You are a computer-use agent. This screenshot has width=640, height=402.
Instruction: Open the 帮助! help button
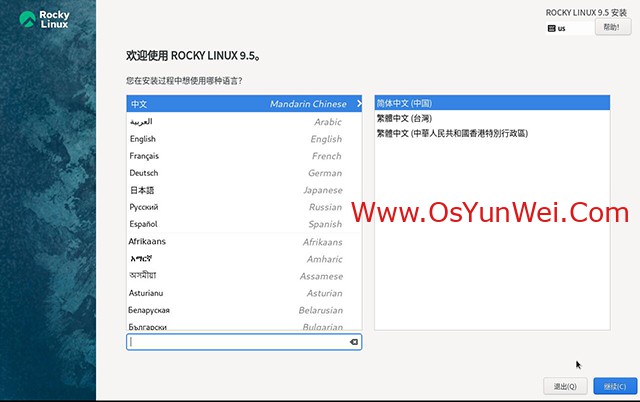(x=613, y=27)
